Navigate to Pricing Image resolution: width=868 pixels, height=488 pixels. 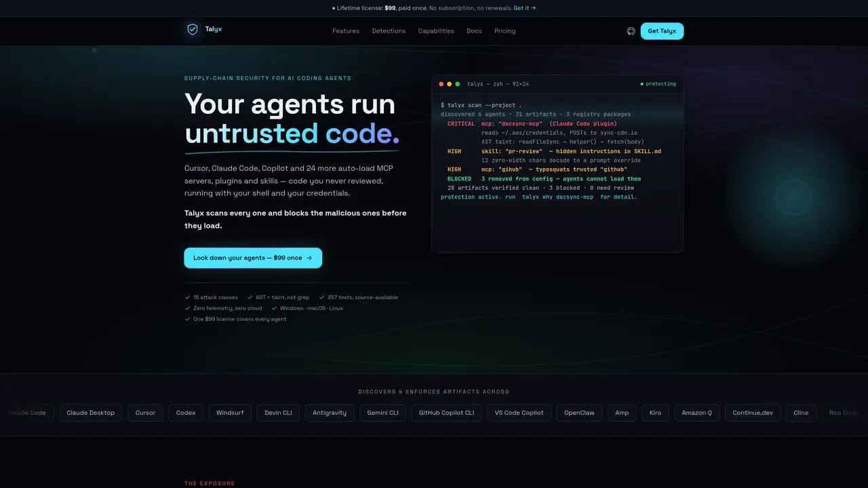[x=505, y=31]
